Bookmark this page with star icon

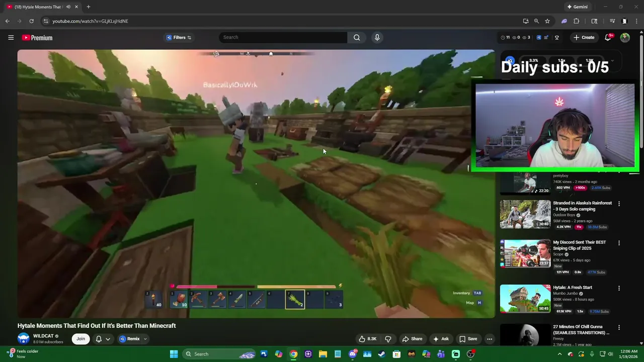pyautogui.click(x=547, y=21)
